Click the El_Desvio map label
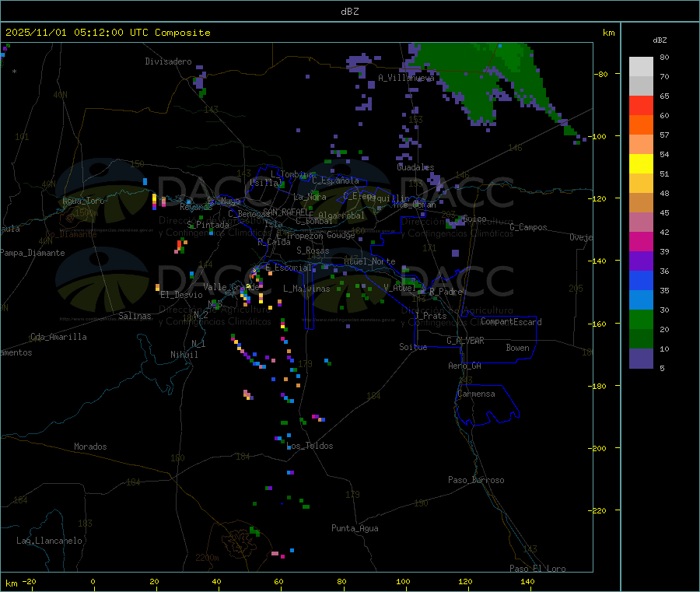Image resolution: width=700 pixels, height=592 pixels. [182, 295]
